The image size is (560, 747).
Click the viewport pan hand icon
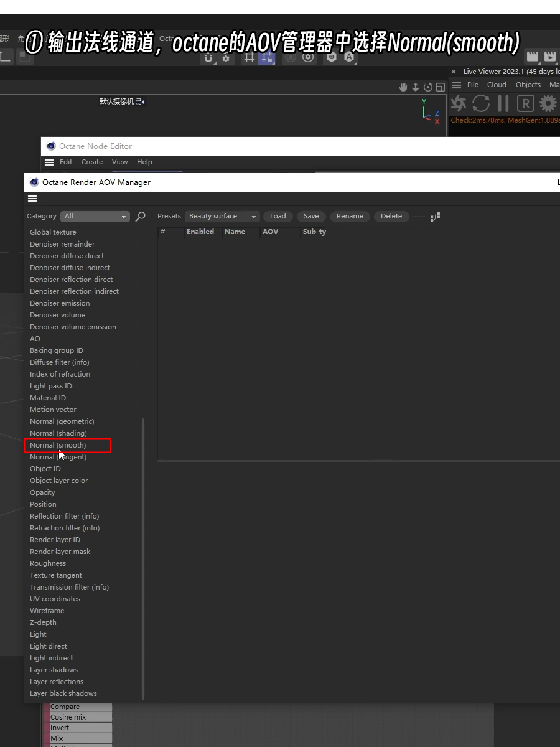tap(403, 87)
